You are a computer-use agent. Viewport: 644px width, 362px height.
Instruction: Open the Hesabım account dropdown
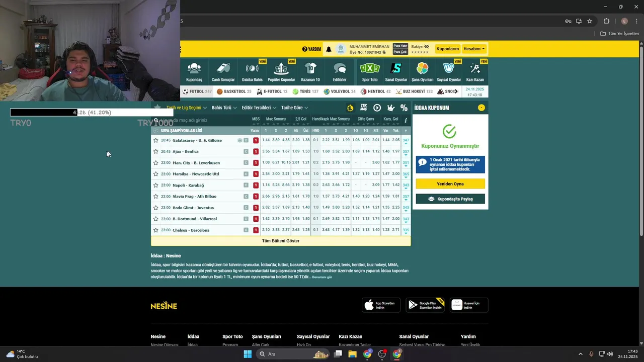pyautogui.click(x=474, y=49)
